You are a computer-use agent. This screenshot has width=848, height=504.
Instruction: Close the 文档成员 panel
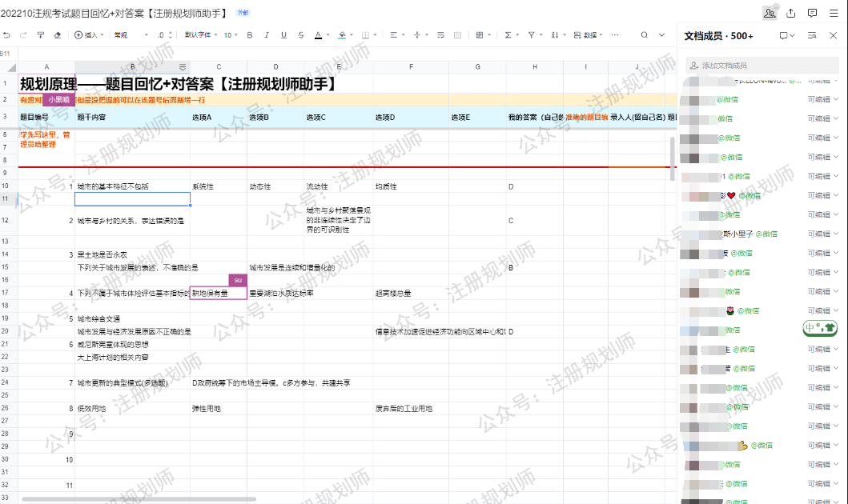pyautogui.click(x=833, y=36)
